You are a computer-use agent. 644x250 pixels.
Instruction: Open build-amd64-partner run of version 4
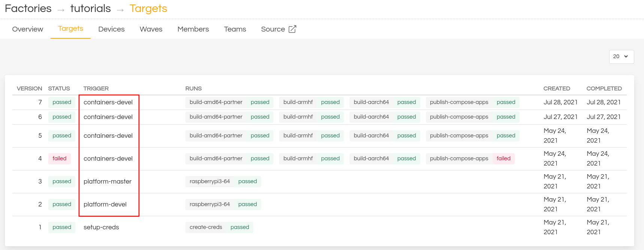point(229,158)
